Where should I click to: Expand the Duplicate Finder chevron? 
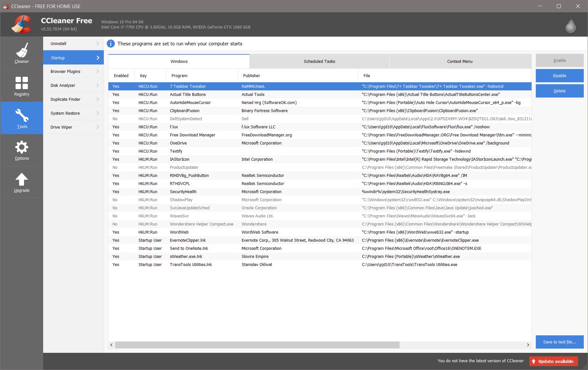click(98, 99)
